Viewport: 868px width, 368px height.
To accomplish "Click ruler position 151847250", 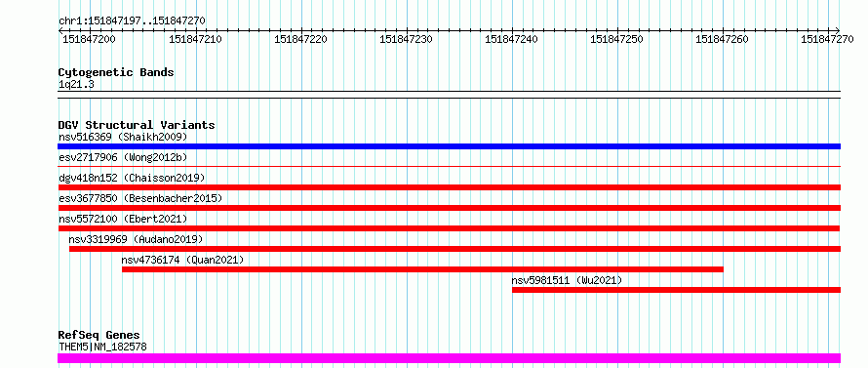I will (x=617, y=39).
